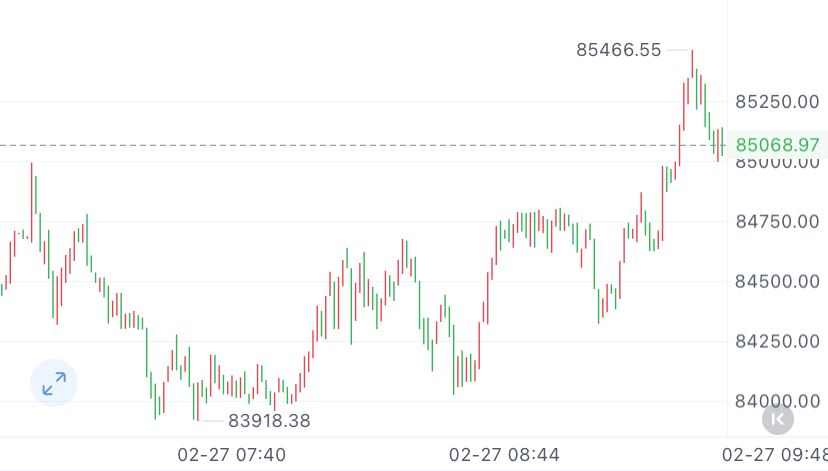Select the green 85068.97 current price tag

click(777, 145)
